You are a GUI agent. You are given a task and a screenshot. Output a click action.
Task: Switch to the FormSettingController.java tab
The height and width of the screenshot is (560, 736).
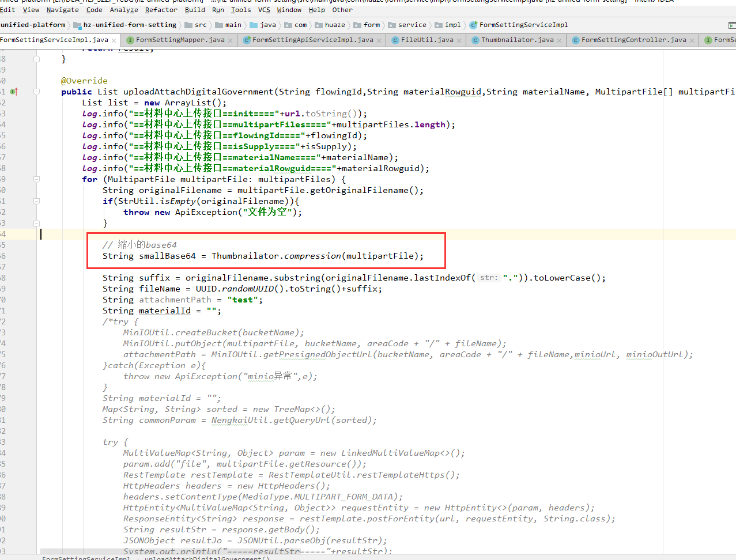(633, 40)
